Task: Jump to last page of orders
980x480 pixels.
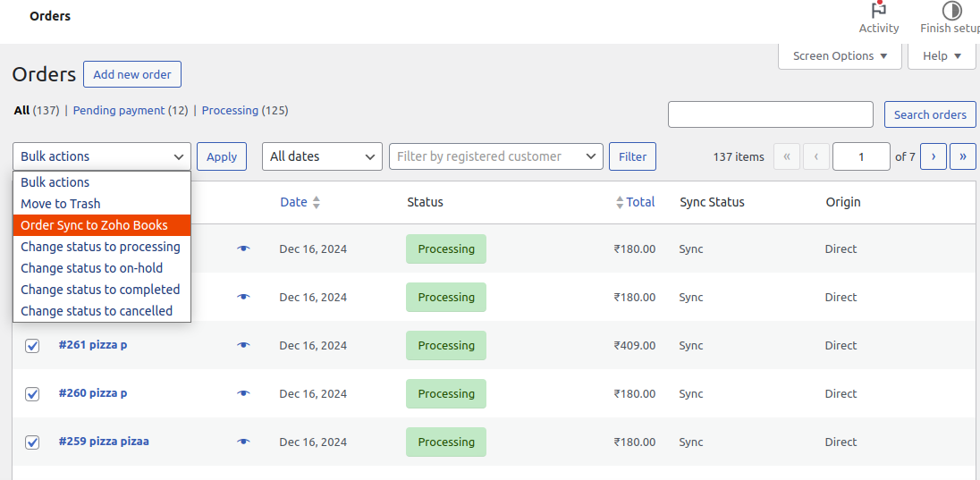Action: tap(962, 156)
